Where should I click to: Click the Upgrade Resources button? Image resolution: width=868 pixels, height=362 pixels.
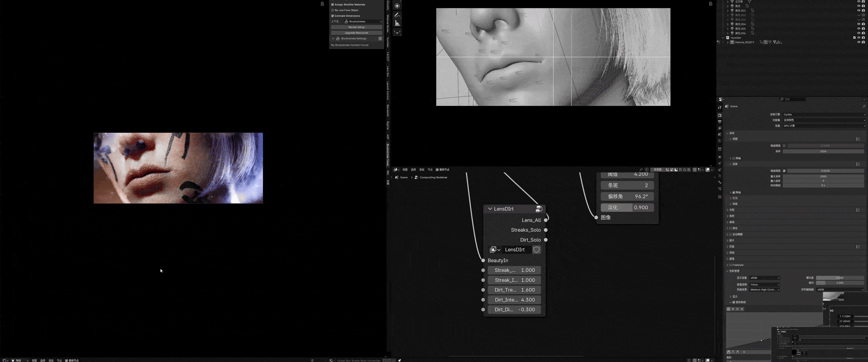tap(356, 33)
